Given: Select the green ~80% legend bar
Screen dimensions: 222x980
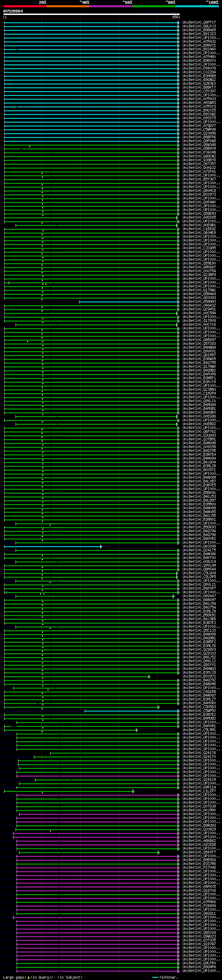Looking at the screenshot, I should point(154,7).
